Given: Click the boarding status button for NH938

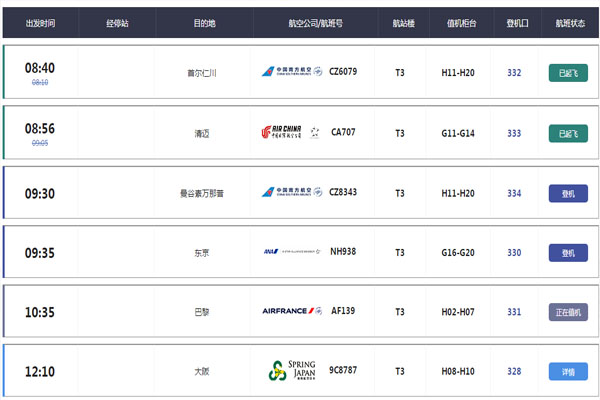Looking at the screenshot, I should tap(568, 253).
